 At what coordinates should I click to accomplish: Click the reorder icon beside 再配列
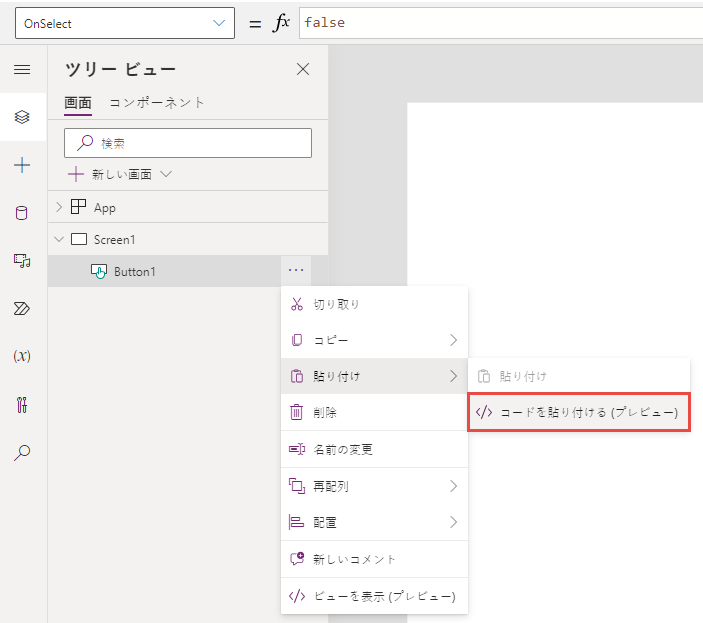click(x=297, y=485)
